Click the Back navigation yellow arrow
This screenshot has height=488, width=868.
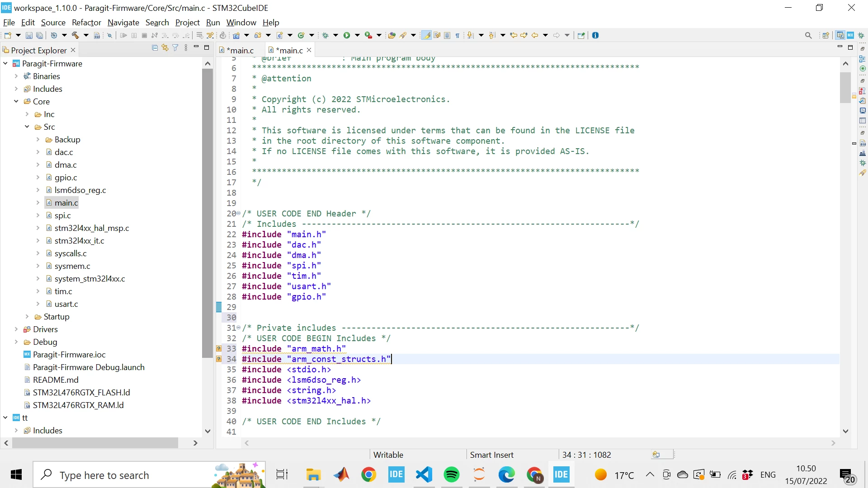coord(535,35)
